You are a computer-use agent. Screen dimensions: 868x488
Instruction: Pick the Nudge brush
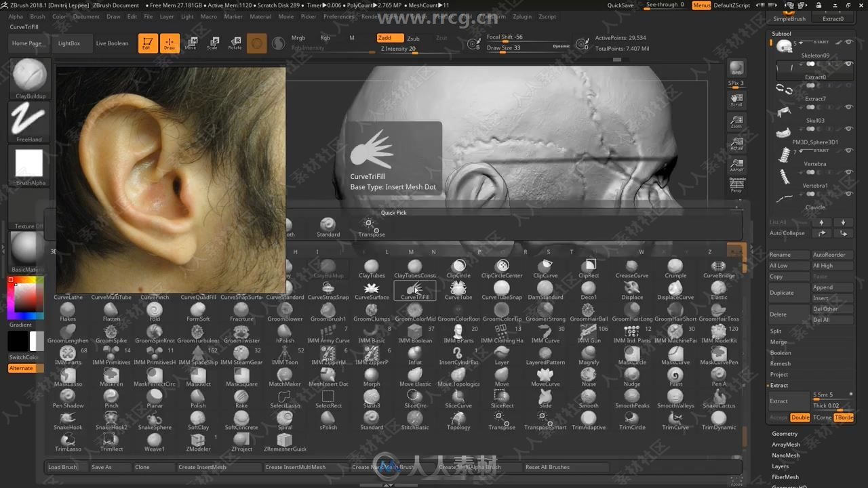click(632, 377)
